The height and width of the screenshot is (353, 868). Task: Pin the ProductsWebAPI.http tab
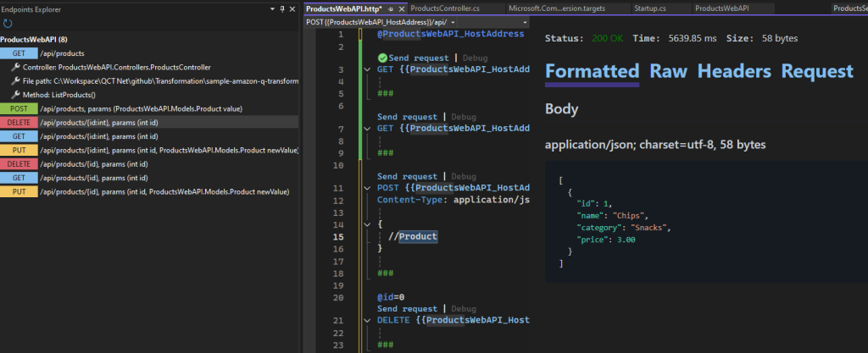[x=391, y=8]
